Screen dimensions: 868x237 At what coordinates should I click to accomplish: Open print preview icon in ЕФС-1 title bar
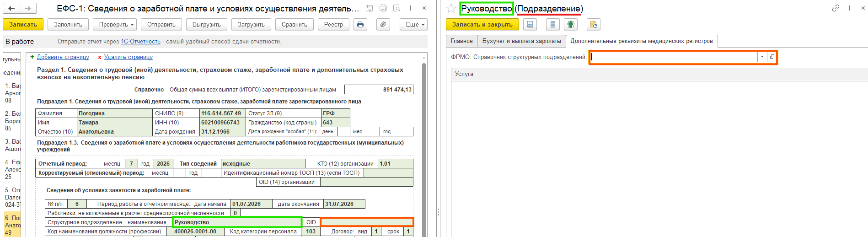point(396,8)
